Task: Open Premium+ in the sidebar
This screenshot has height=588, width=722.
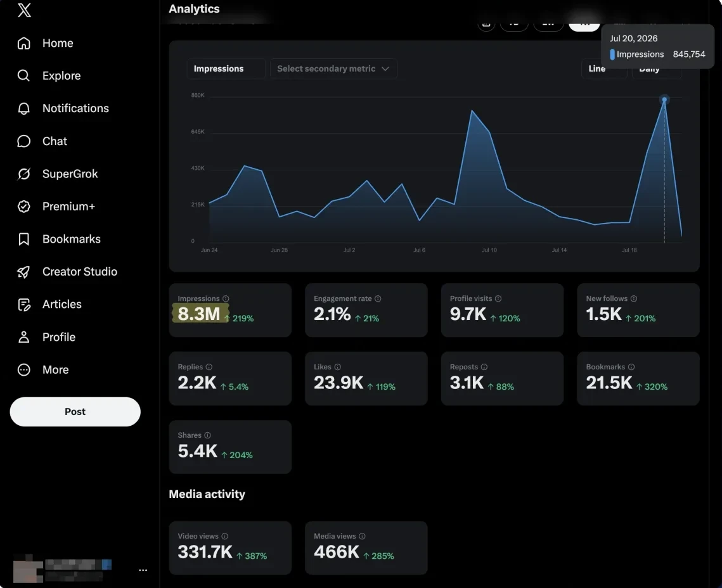Action: point(56,207)
